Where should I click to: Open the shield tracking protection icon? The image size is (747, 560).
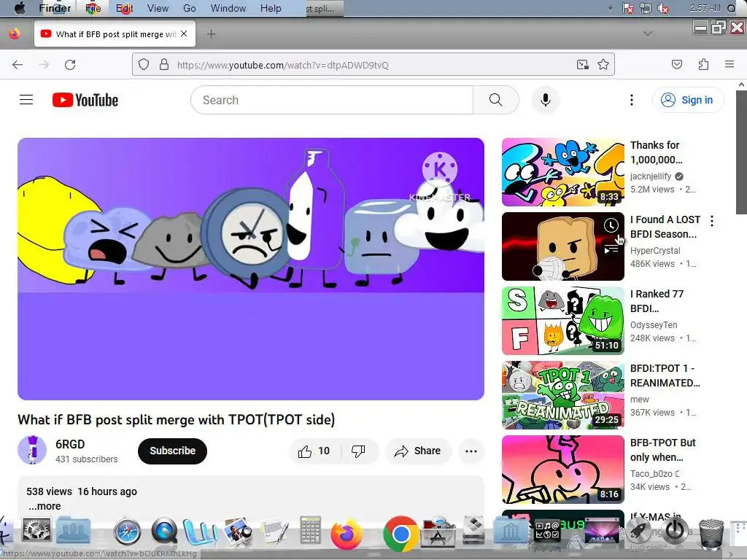point(144,64)
